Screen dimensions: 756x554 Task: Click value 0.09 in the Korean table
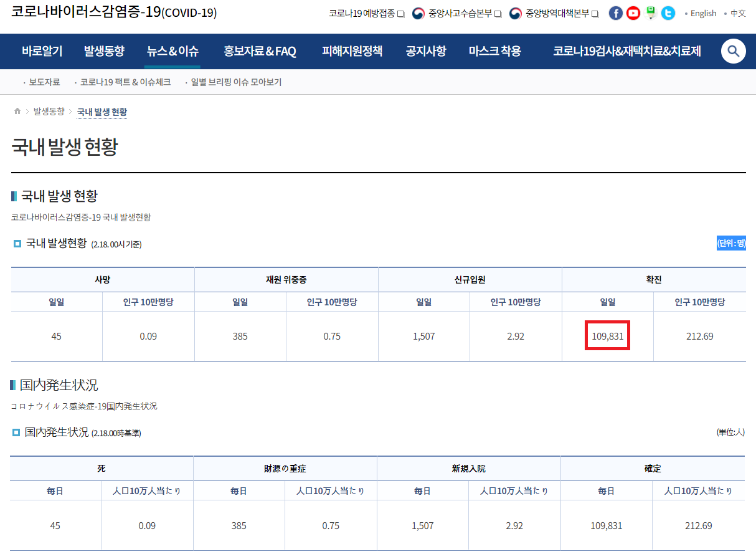[148, 337]
